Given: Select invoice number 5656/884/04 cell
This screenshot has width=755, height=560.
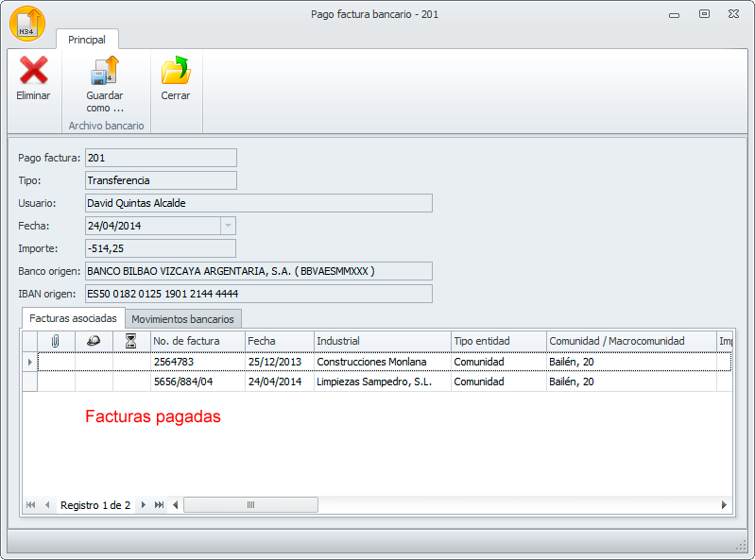Looking at the screenshot, I should point(197,382).
